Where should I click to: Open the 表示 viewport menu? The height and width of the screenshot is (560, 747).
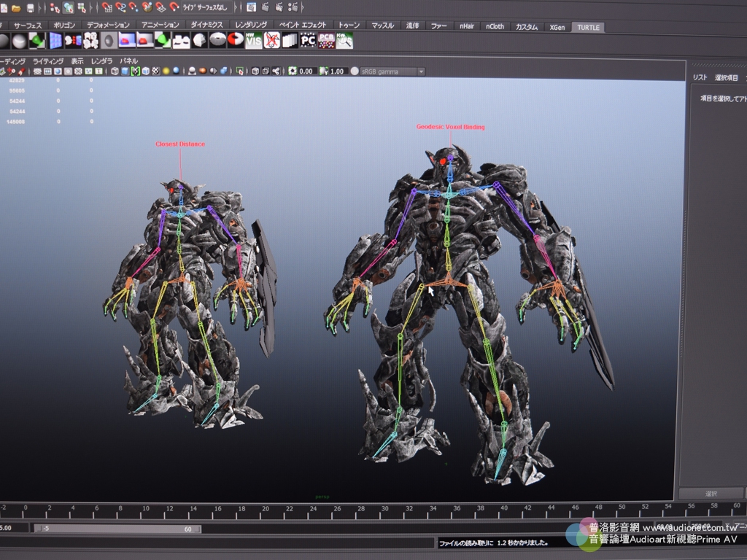[x=77, y=61]
